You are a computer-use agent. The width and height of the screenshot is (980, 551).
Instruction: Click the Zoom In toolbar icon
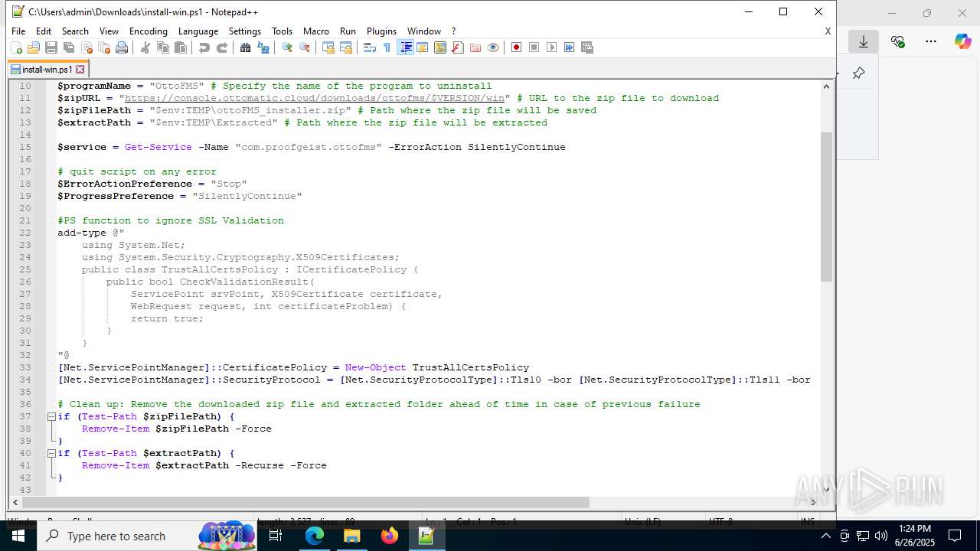tap(287, 47)
